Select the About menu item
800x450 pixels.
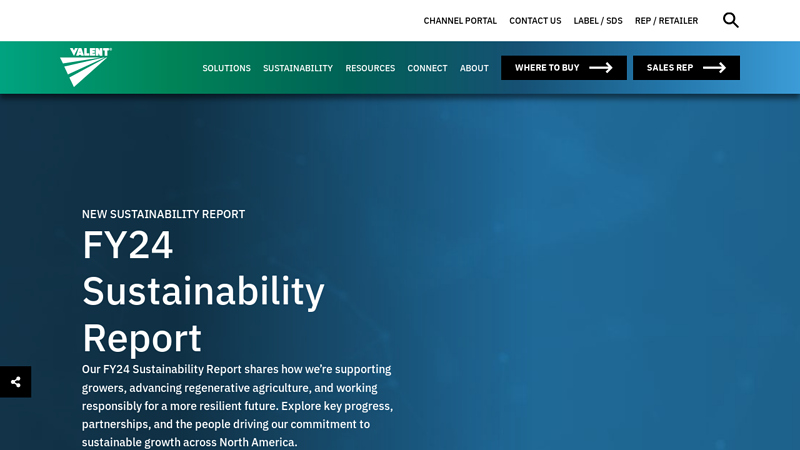[474, 68]
